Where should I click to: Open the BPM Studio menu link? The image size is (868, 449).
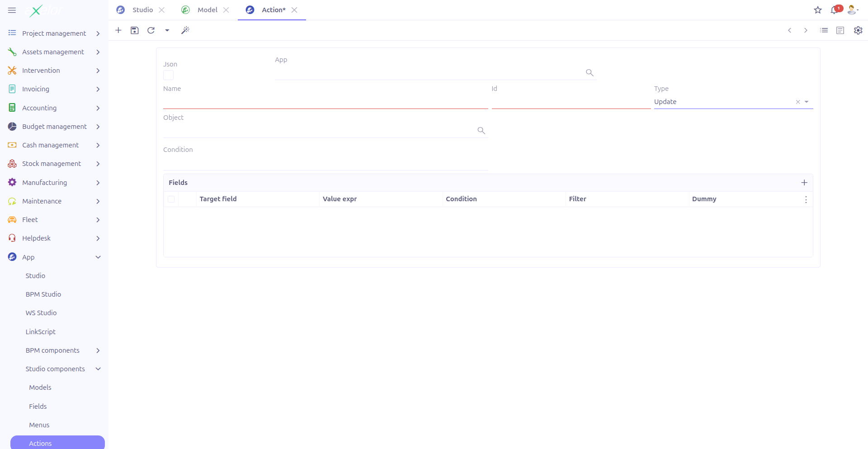point(43,294)
